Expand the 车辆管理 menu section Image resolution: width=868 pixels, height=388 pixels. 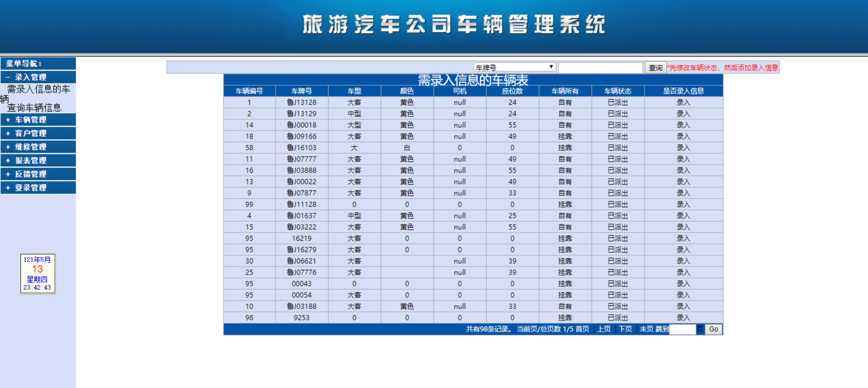38,120
